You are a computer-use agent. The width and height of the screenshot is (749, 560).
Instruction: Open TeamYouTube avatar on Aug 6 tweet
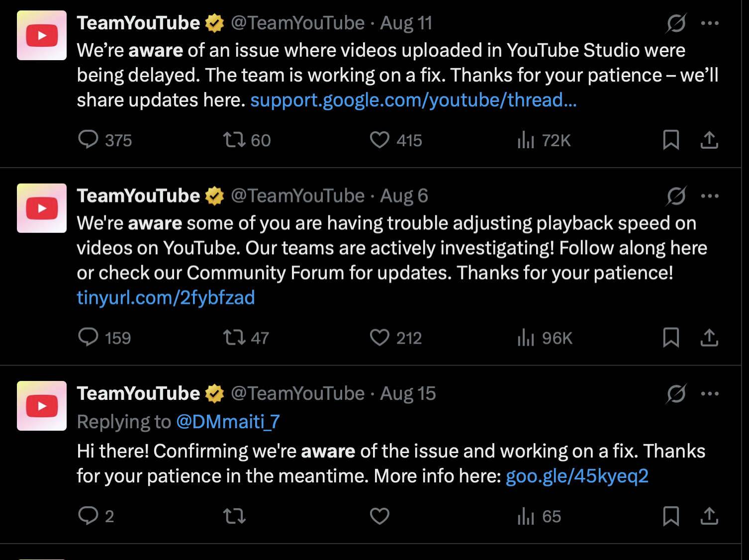coord(42,208)
